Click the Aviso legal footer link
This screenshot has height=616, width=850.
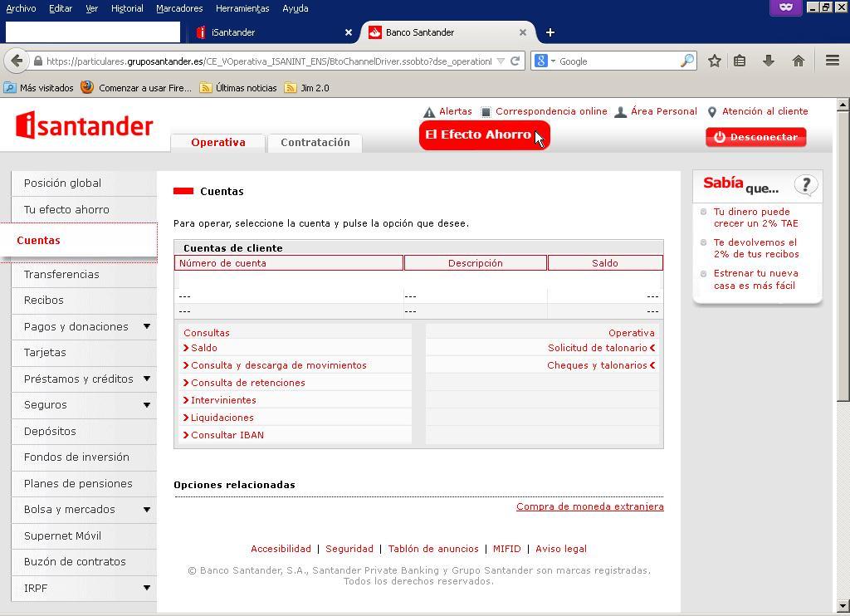561,548
